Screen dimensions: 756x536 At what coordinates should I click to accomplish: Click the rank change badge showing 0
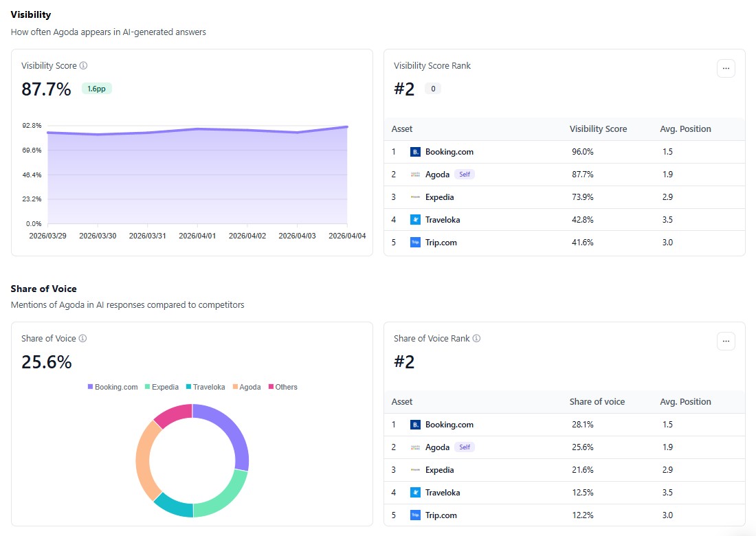coord(433,89)
